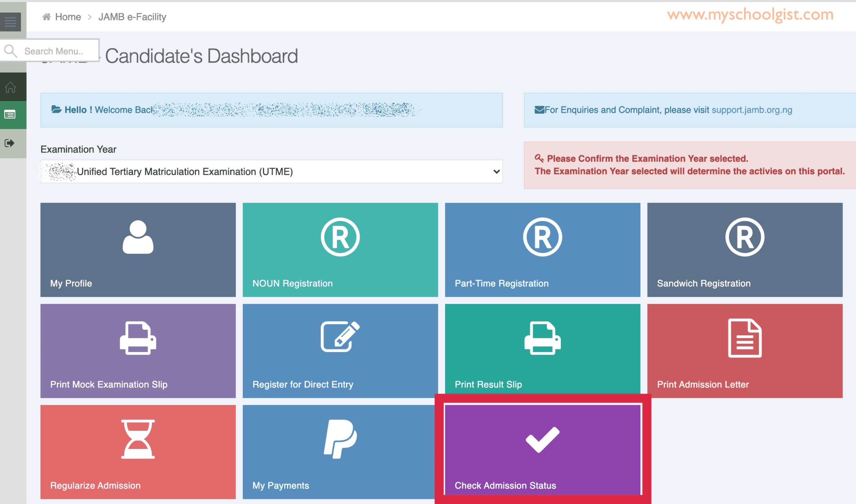Click the Examination Year dropdown arrow
The image size is (856, 504).
tap(496, 172)
